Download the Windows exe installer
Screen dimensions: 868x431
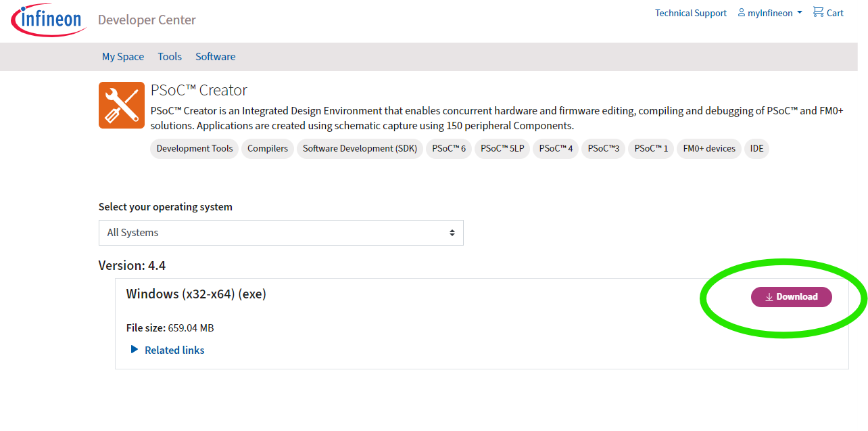pos(792,296)
